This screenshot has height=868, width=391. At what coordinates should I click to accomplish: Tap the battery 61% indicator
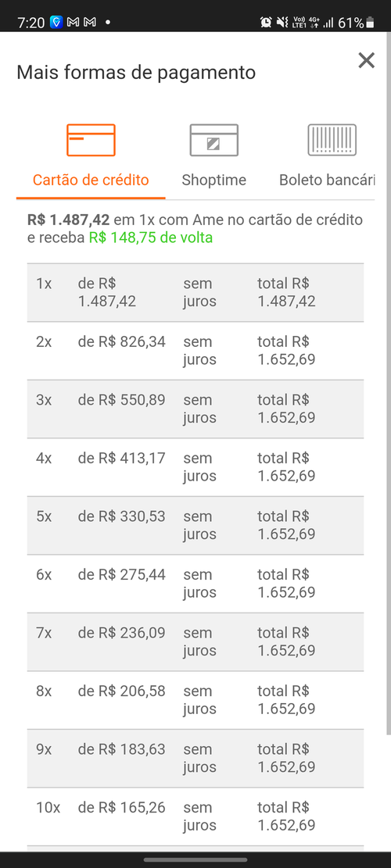(x=356, y=23)
